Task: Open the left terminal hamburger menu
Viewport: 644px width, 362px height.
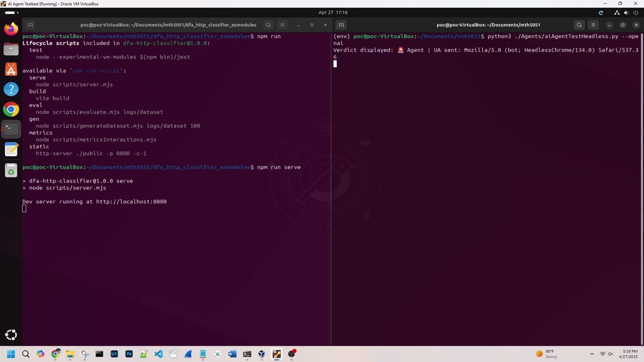Action: (x=282, y=25)
